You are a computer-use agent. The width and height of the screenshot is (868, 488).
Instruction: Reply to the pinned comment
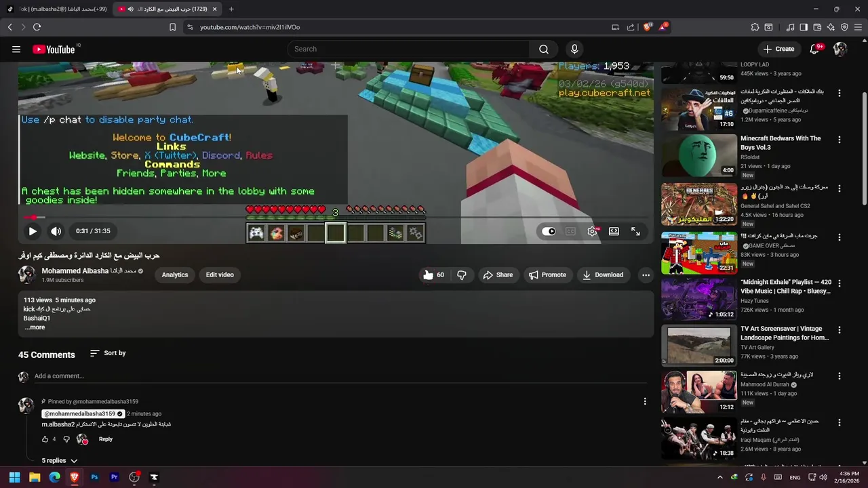[106, 439]
